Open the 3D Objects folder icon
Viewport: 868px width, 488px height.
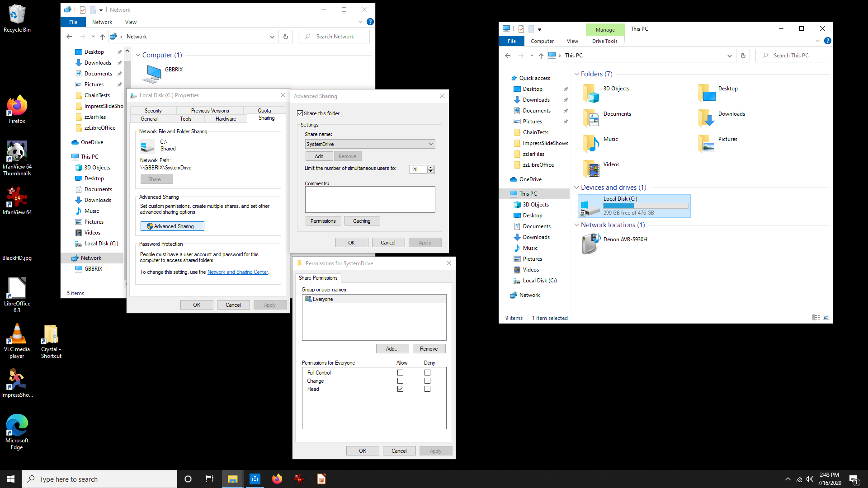tap(591, 93)
